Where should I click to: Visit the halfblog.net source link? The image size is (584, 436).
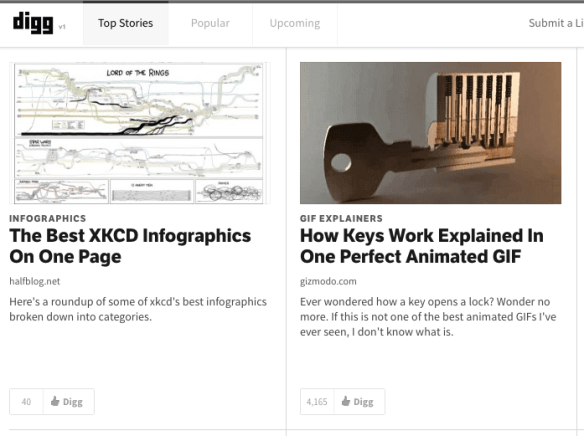(35, 281)
